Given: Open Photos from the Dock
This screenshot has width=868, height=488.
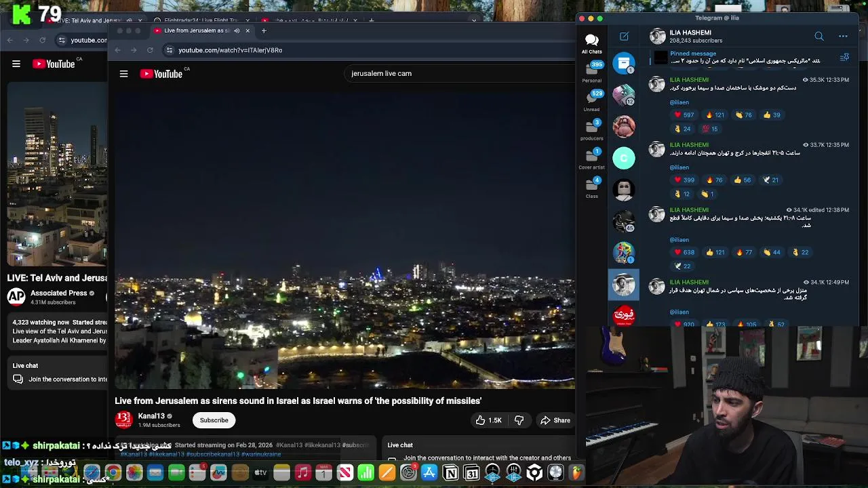Looking at the screenshot, I should click(134, 472).
